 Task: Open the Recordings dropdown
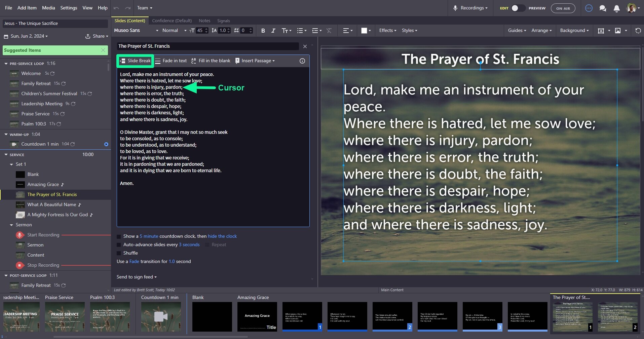coord(470,8)
